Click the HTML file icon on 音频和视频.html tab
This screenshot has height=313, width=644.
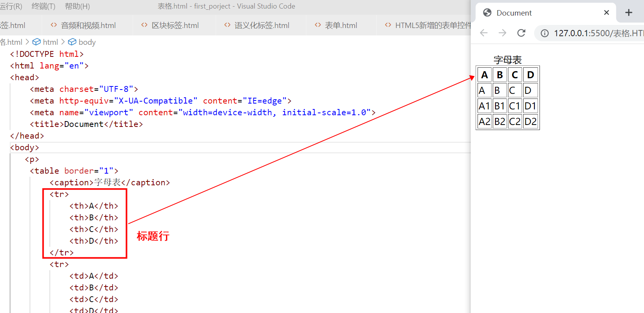[x=54, y=25]
